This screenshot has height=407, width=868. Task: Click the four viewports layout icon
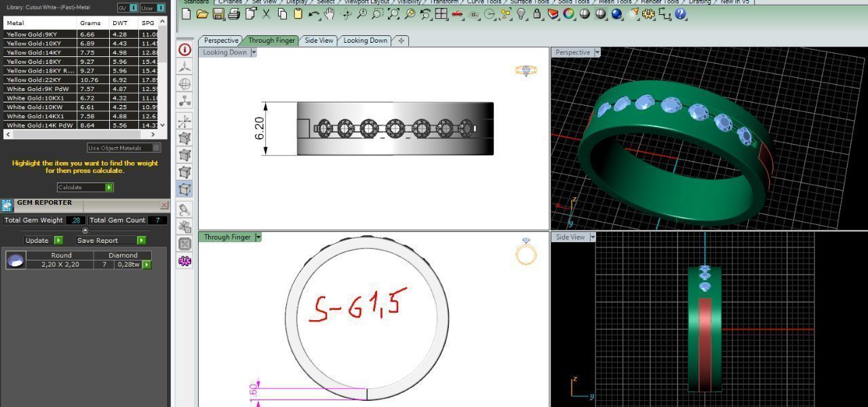tap(441, 14)
